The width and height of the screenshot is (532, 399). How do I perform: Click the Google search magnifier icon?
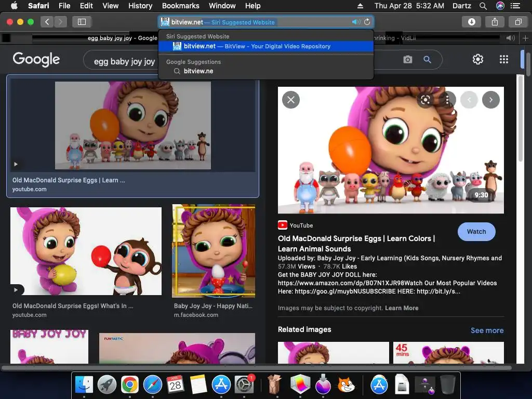click(427, 59)
